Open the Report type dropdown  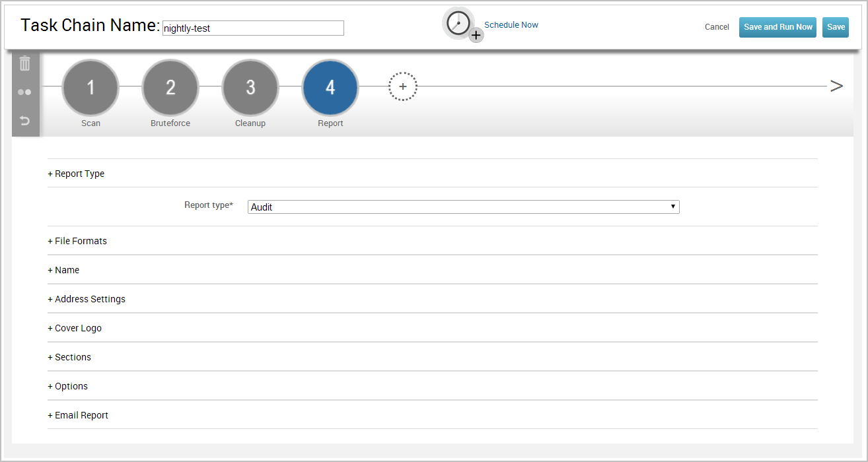pos(463,207)
